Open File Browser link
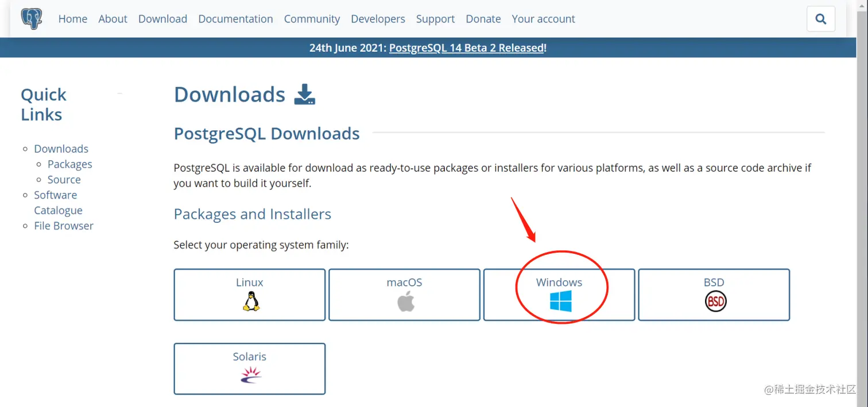 click(63, 226)
